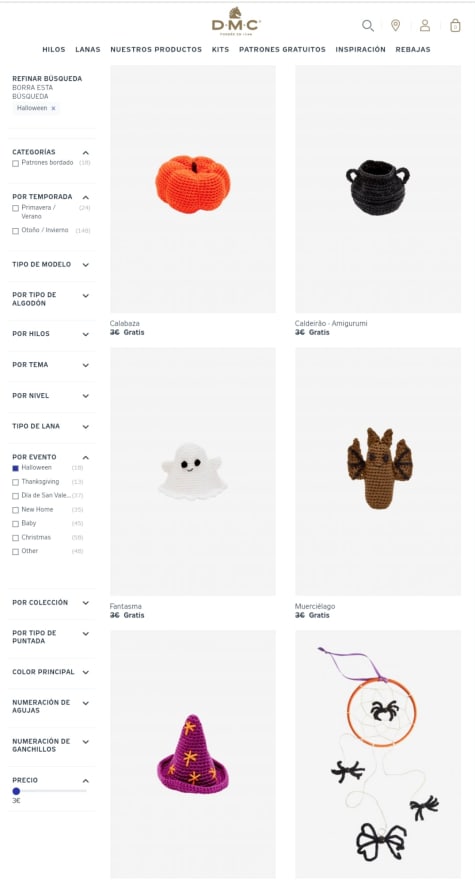
Task: Check the Christmas event checkbox
Action: (16, 538)
